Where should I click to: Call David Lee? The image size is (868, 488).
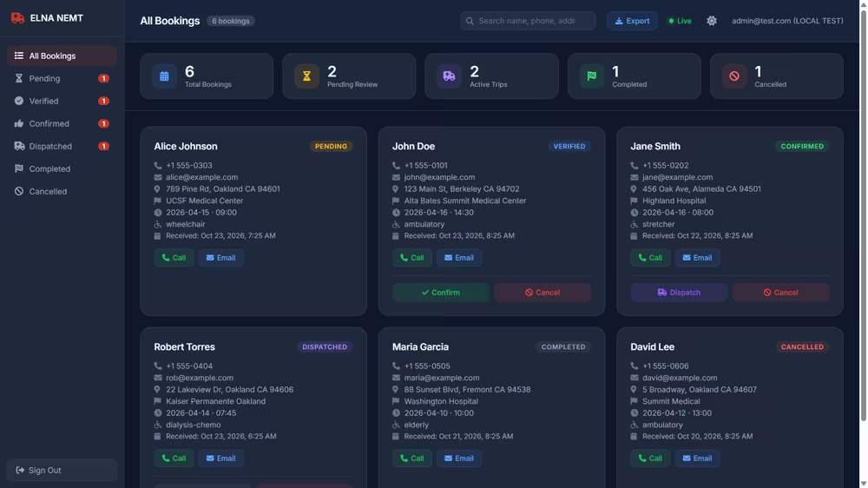[650, 458]
